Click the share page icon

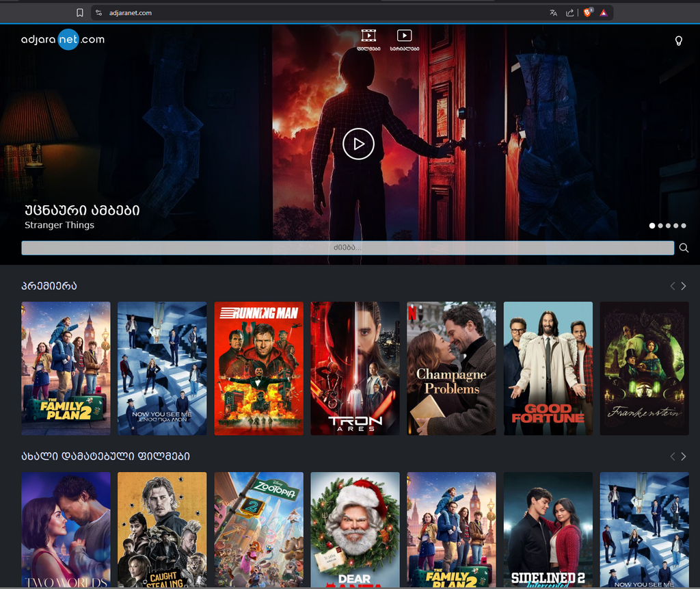tap(569, 13)
